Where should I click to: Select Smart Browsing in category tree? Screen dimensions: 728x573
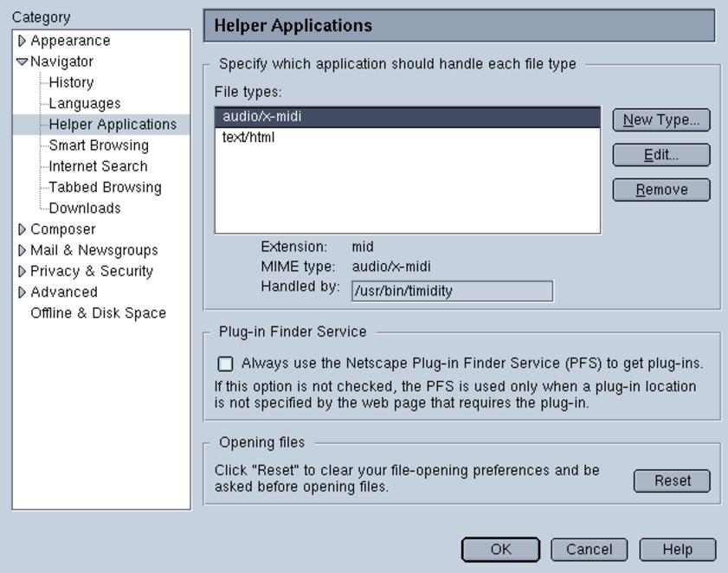pyautogui.click(x=98, y=145)
